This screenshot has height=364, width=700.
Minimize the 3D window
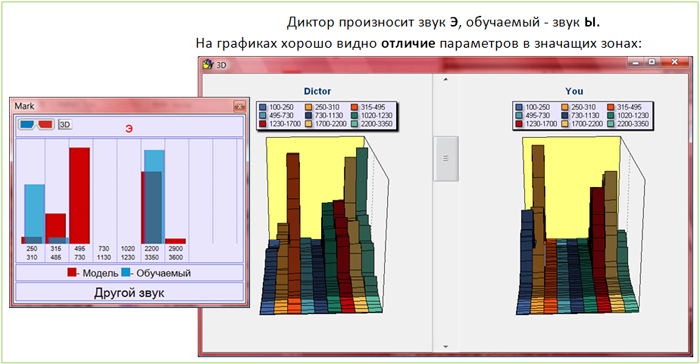635,62
